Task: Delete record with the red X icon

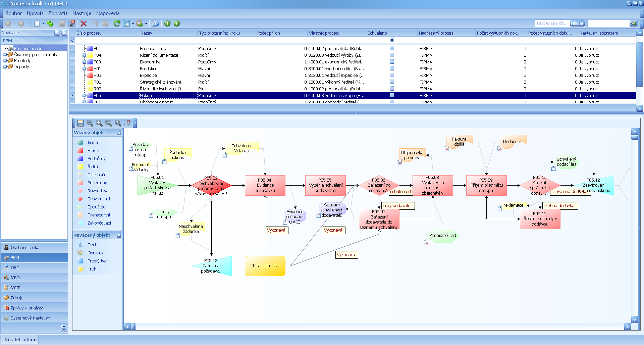Action: (84, 23)
